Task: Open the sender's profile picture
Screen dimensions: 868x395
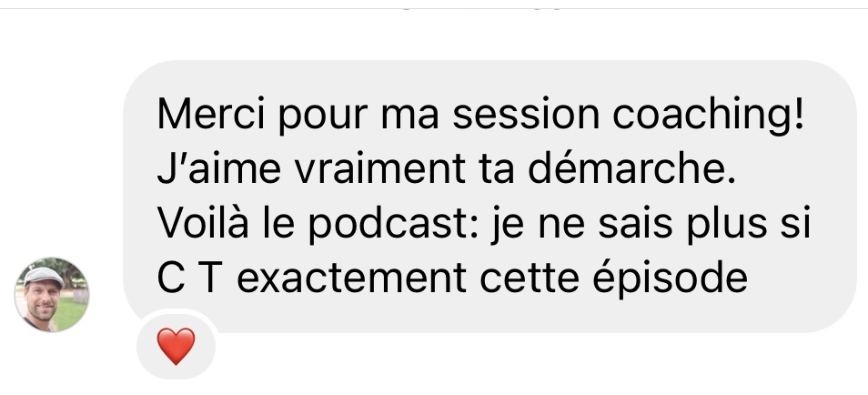Action: [52, 295]
